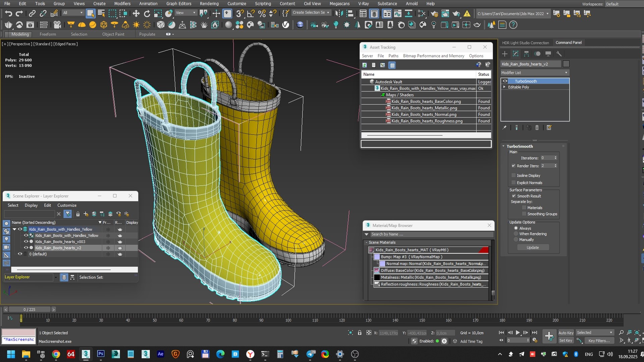The image size is (644, 362).
Task: Select the When Rendering update option
Action: [x=516, y=234]
